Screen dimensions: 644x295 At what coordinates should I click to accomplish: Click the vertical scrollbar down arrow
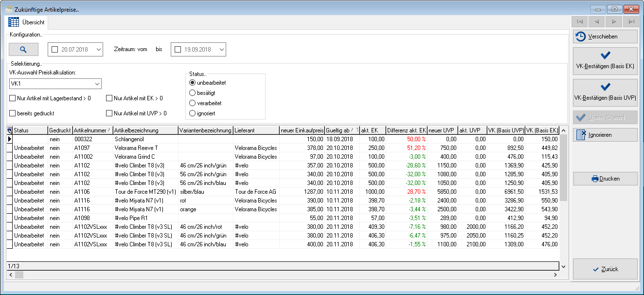point(563,267)
